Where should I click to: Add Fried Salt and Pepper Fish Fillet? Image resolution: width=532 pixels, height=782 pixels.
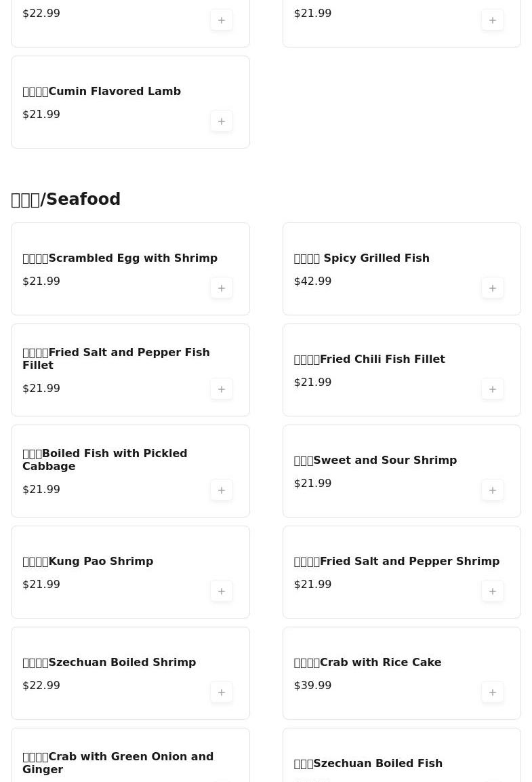point(222,389)
